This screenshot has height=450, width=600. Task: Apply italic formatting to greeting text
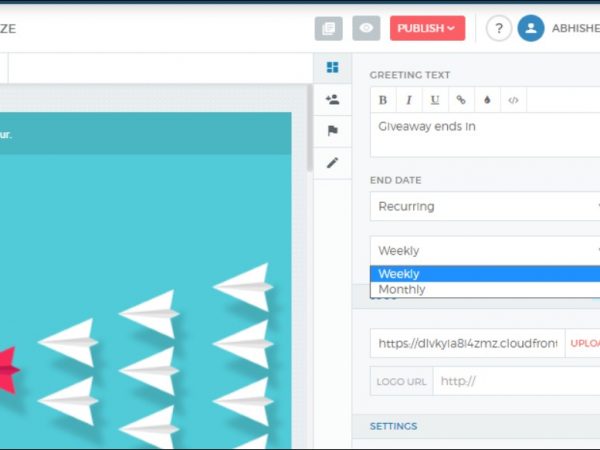[x=408, y=100]
